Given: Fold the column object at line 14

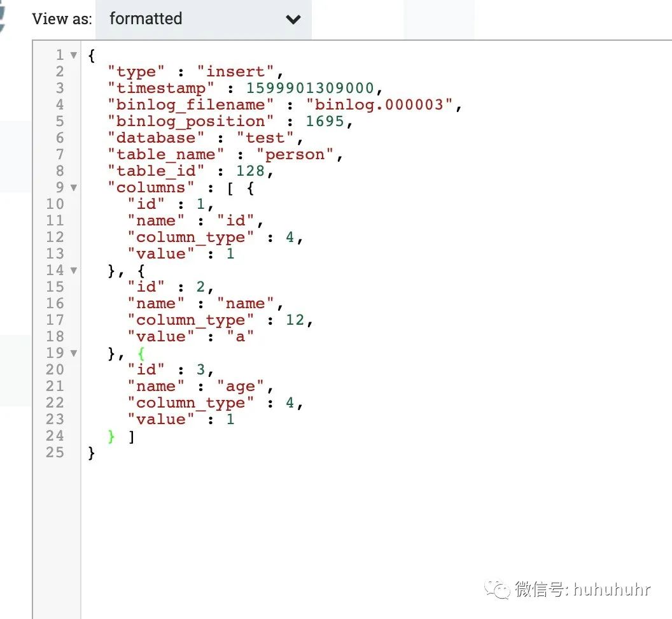Looking at the screenshot, I should point(74,271).
